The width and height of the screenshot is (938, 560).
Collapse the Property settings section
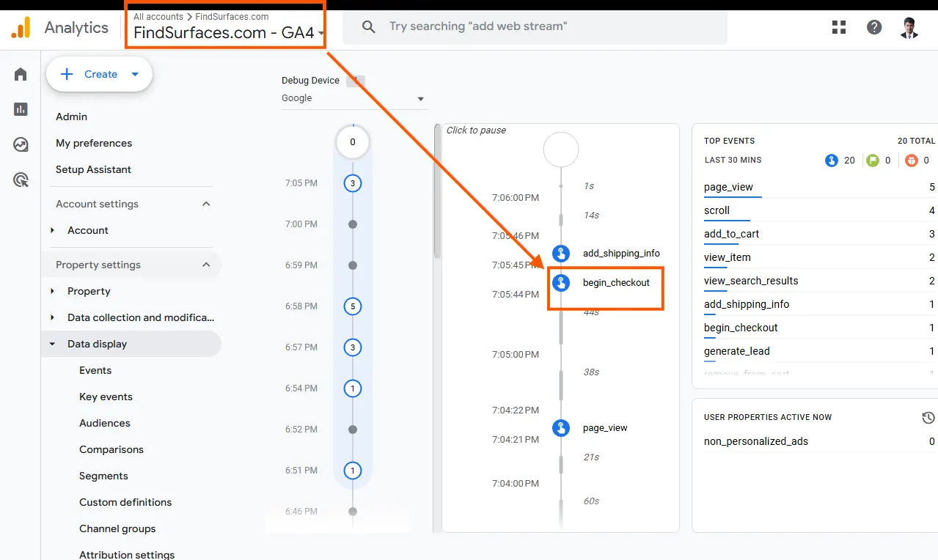pyautogui.click(x=206, y=265)
